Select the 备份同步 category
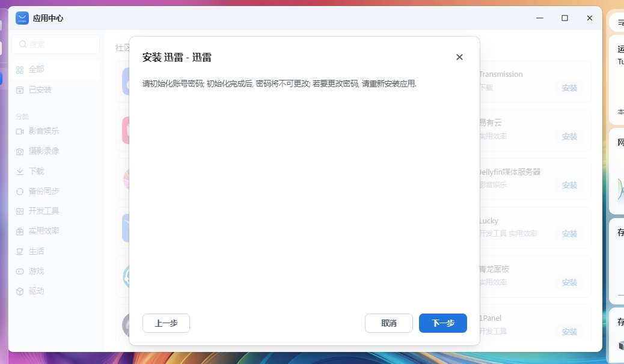 click(x=56, y=192)
